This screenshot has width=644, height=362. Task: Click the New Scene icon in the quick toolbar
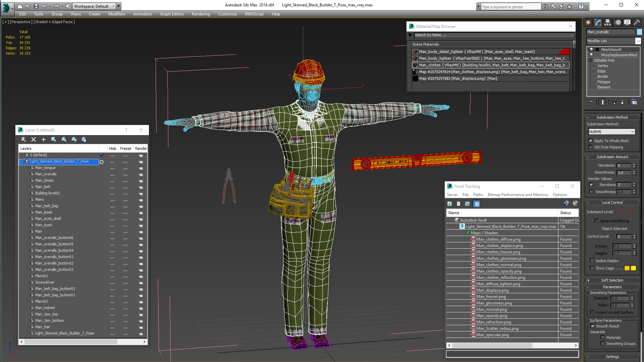(x=20, y=6)
